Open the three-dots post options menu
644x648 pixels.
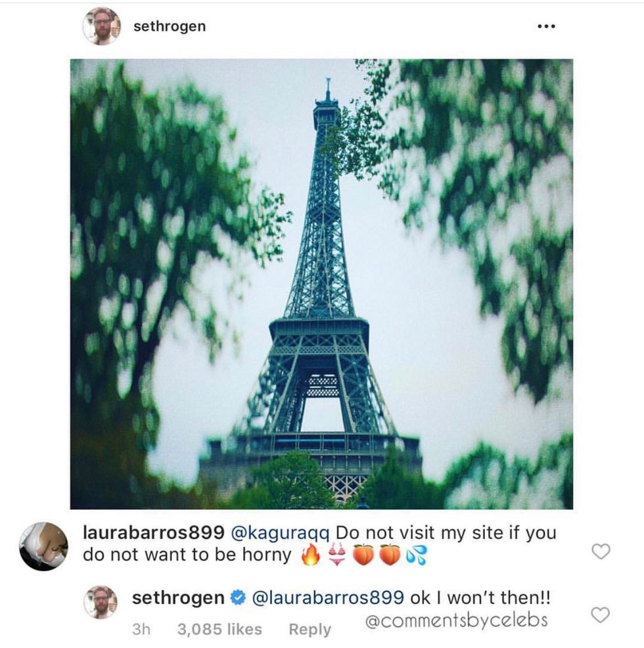(x=546, y=26)
